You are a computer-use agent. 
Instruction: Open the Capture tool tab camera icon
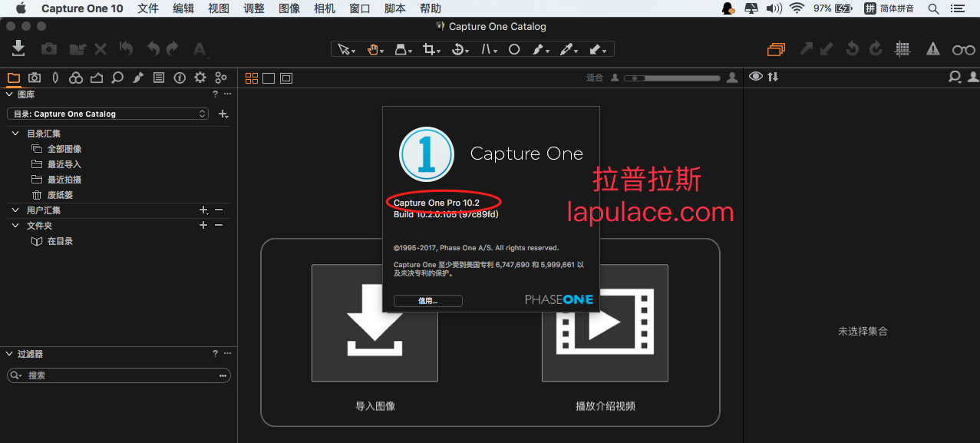pos(35,78)
